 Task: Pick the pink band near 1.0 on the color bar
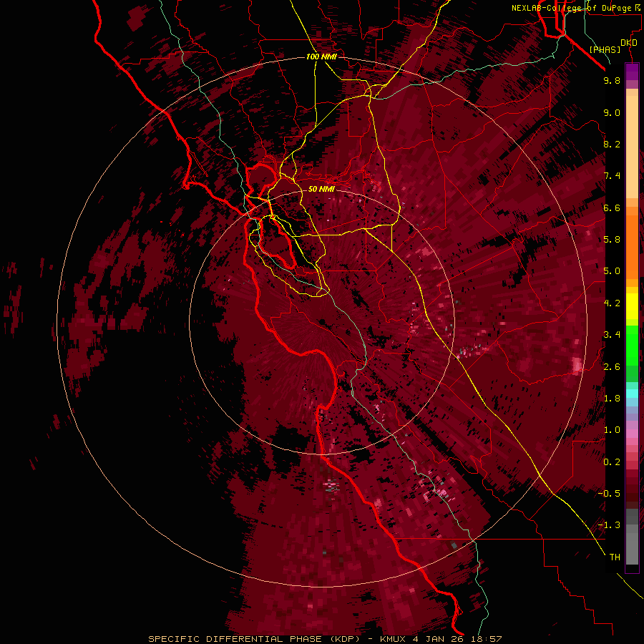632,434
